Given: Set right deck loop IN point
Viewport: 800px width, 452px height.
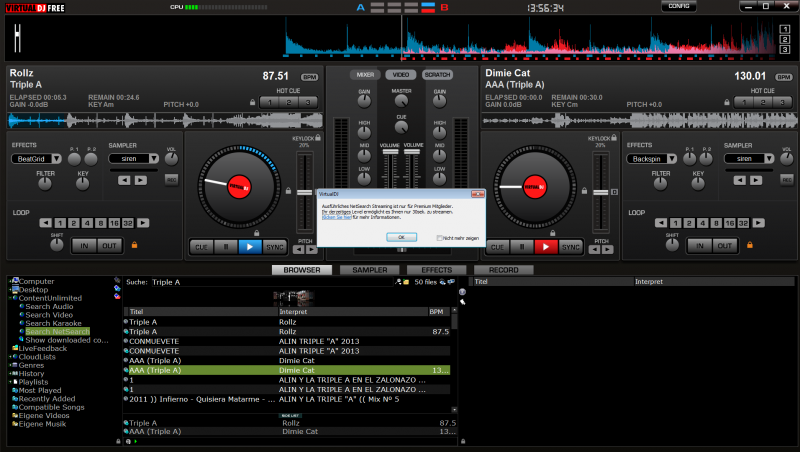Looking at the screenshot, I should tap(699, 246).
